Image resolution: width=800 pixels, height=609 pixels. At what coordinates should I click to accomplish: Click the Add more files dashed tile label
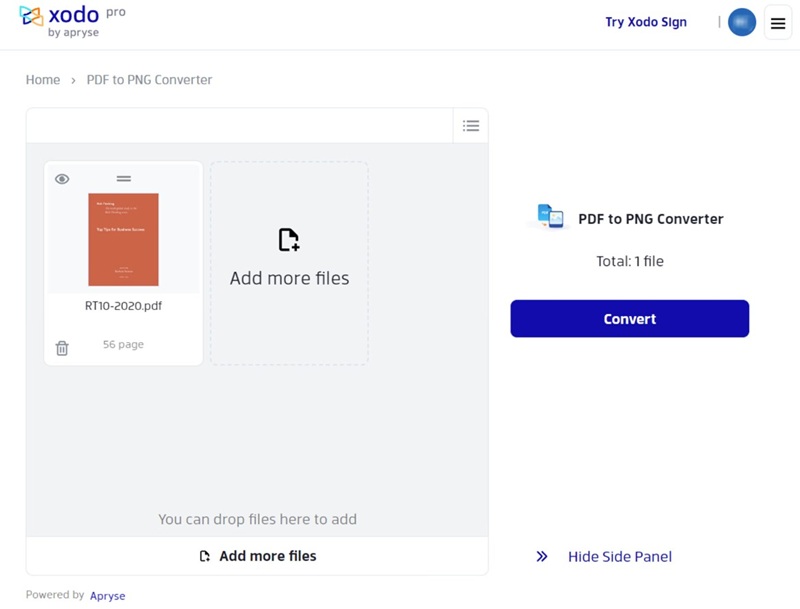(x=289, y=278)
